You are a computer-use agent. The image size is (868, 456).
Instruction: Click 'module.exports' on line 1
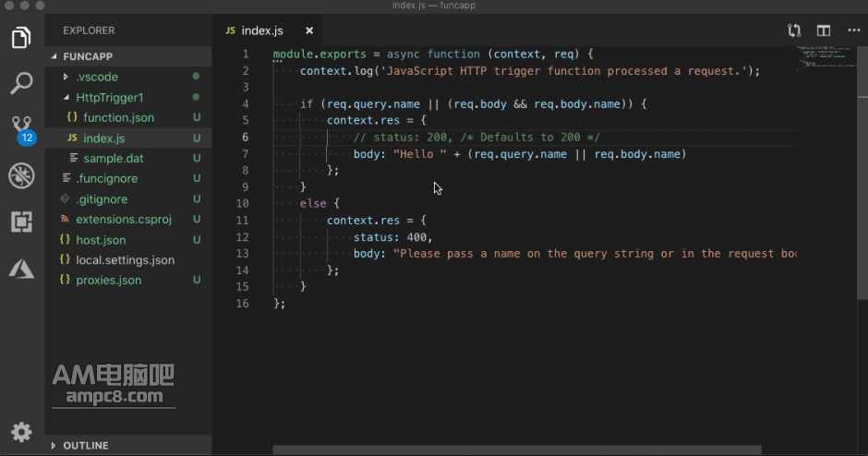click(319, 54)
